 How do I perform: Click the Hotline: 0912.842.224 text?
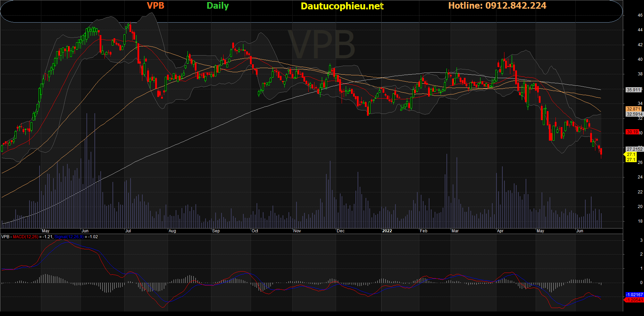point(497,6)
